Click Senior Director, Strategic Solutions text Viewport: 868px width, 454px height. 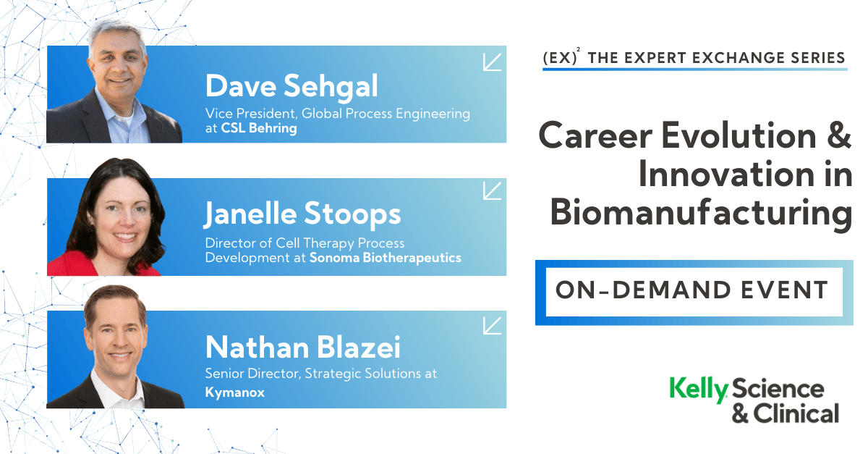(313, 374)
